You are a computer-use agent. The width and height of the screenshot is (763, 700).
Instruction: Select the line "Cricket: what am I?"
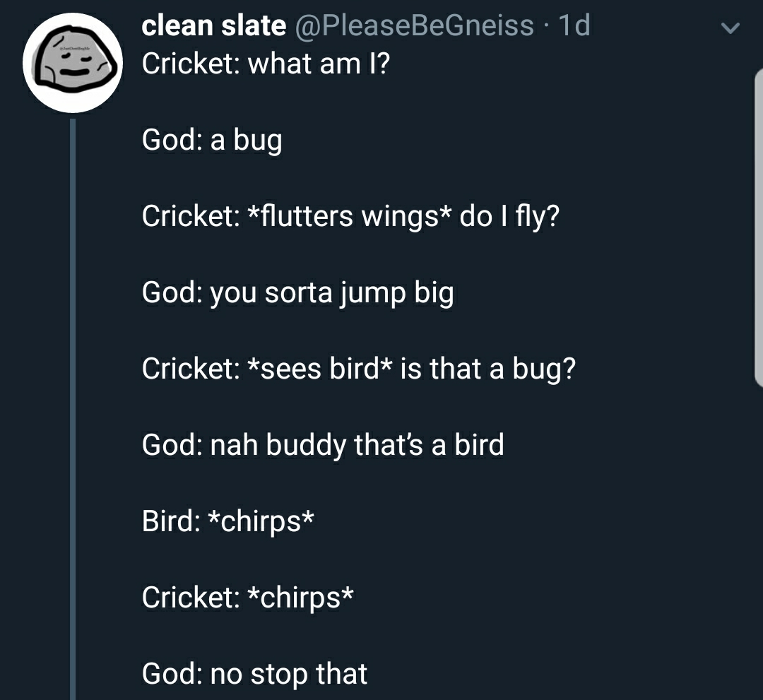[x=266, y=64]
